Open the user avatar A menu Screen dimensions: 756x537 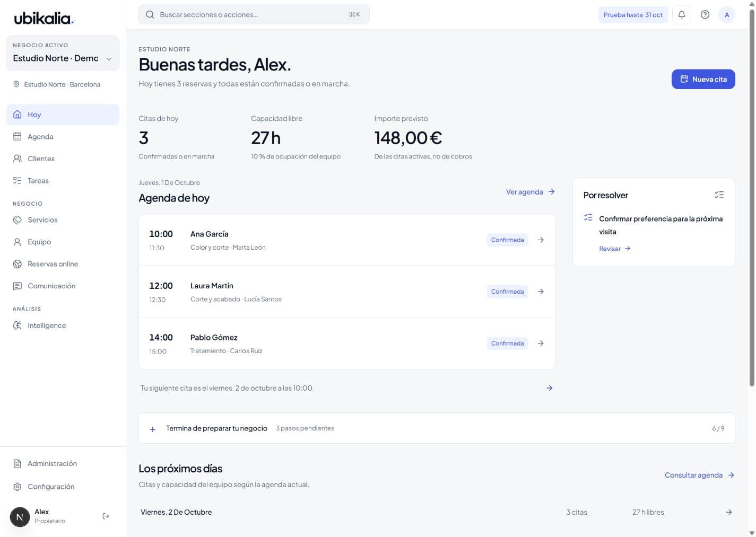tap(727, 15)
